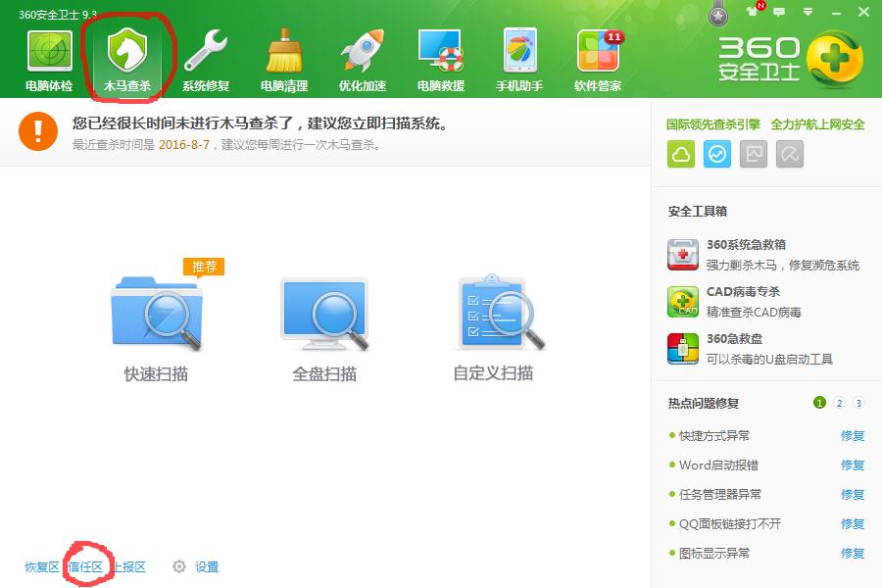
Task: Switch to page 2 of 热点问题修复
Action: pyautogui.click(x=839, y=403)
